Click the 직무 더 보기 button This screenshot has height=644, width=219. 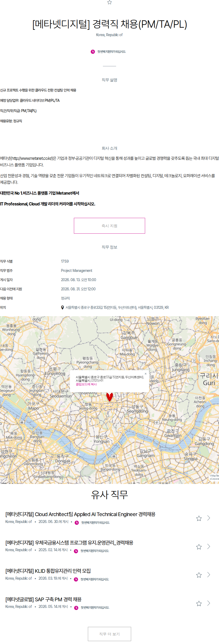(x=109, y=634)
